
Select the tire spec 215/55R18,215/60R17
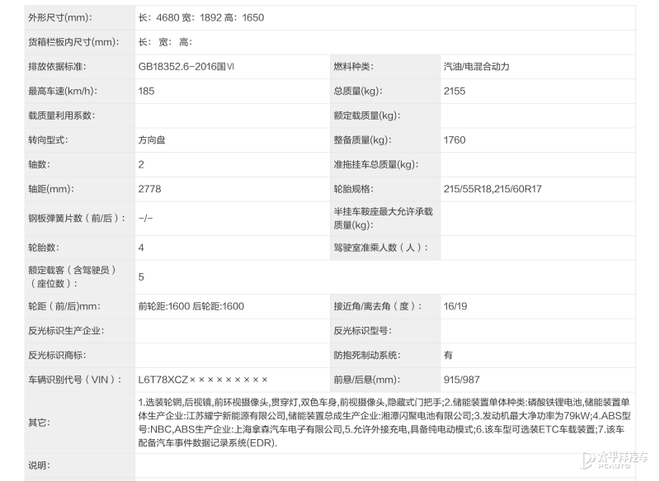492,189
